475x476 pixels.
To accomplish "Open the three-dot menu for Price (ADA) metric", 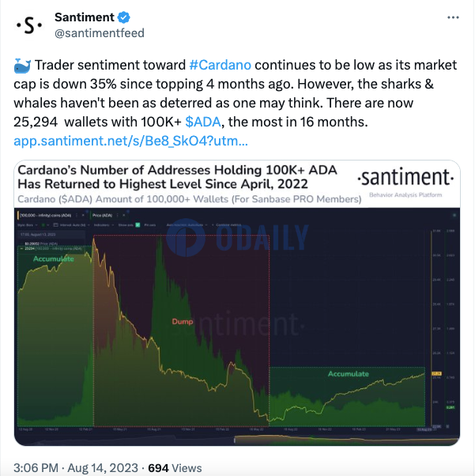I will tap(118, 215).
